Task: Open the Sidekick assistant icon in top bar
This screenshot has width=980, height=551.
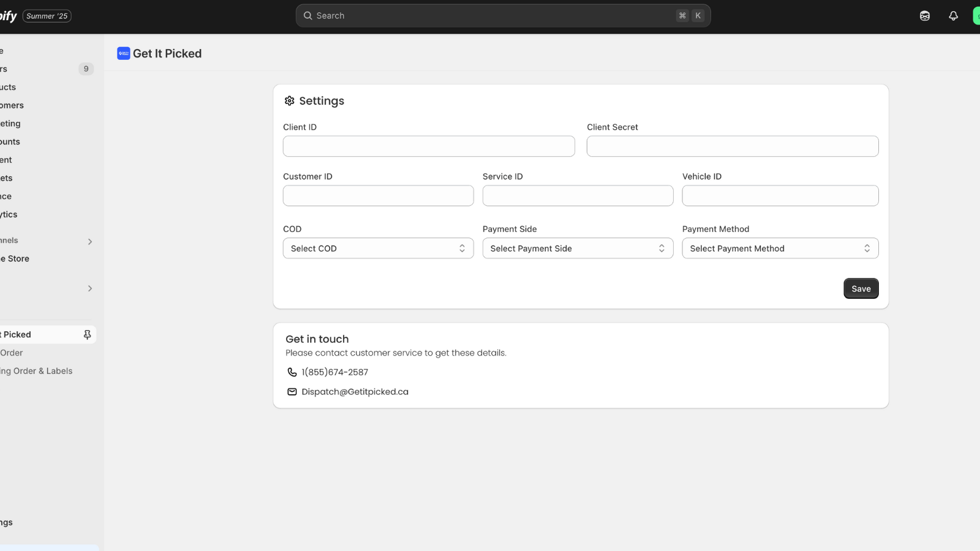Action: [x=925, y=16]
